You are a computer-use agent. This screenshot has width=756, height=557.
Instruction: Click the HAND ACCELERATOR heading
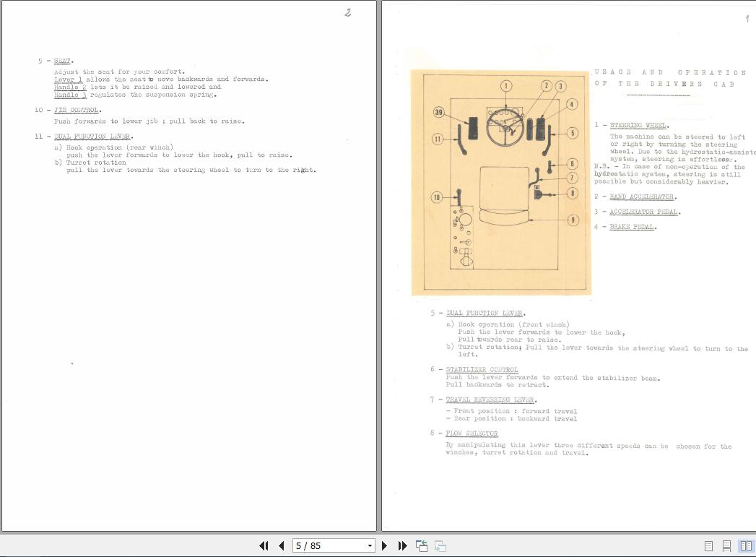(x=642, y=197)
